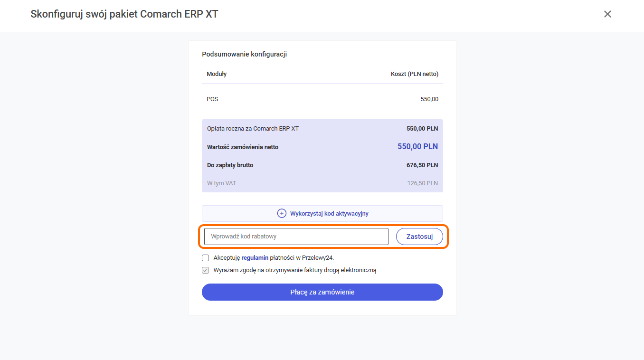This screenshot has height=360, width=644.
Task: Click the 'Koszt (PLN netto)' column header
Action: coord(414,74)
